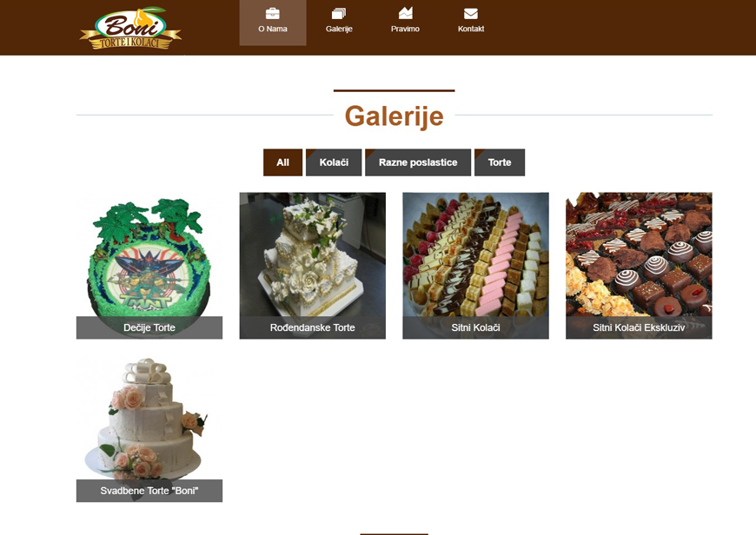Click the briefcase icon above O Nama
This screenshot has height=535, width=756.
272,13
